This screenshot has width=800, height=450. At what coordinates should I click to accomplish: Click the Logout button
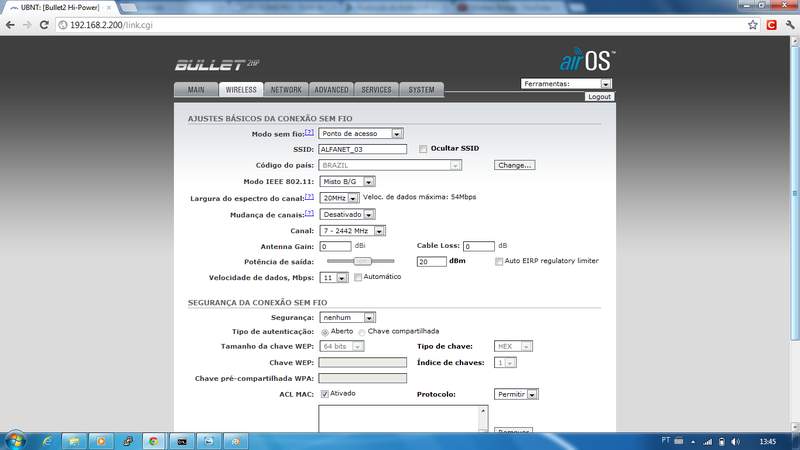tap(599, 96)
